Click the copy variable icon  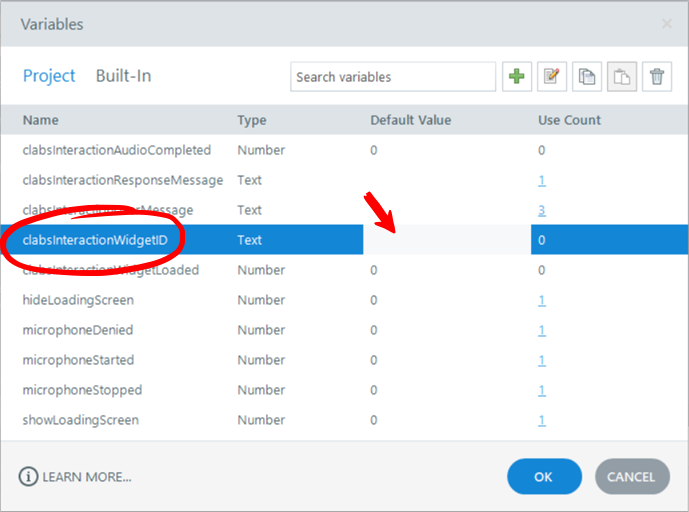[586, 77]
